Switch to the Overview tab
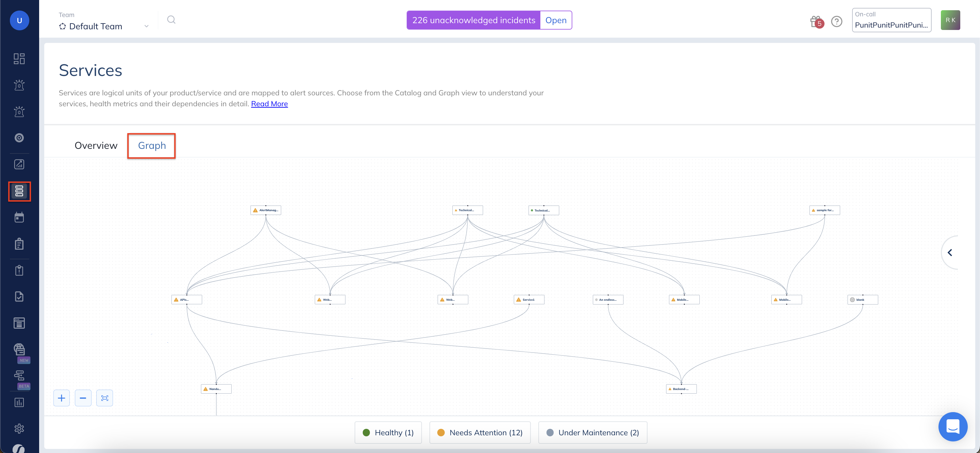The height and width of the screenshot is (453, 980). pos(96,145)
